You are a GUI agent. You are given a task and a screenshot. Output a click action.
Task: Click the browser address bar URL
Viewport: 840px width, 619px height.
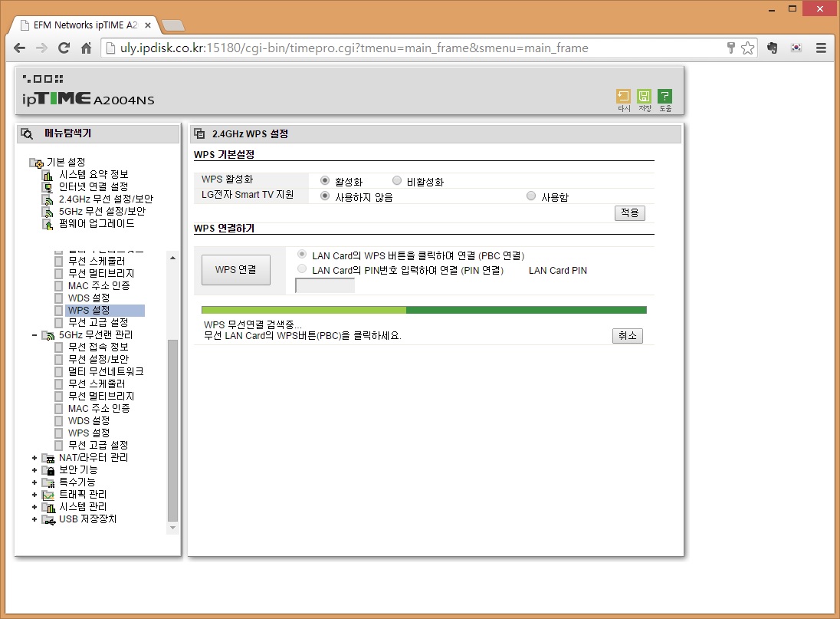(353, 48)
